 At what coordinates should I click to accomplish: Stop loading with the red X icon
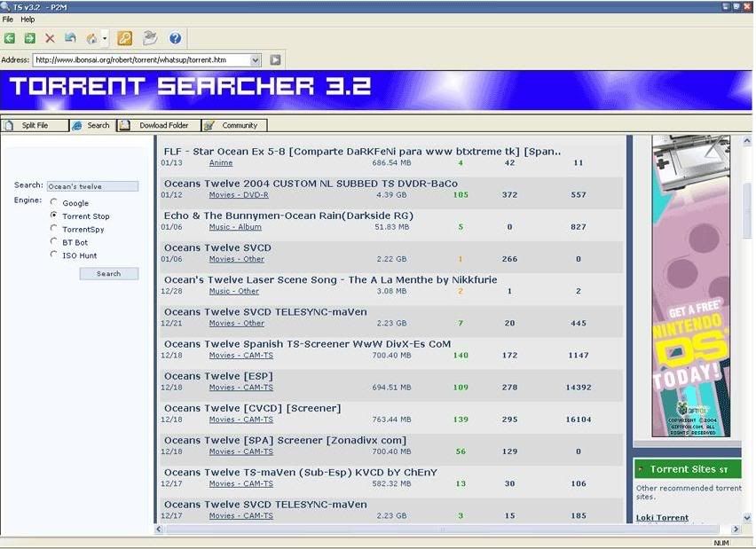[50, 38]
